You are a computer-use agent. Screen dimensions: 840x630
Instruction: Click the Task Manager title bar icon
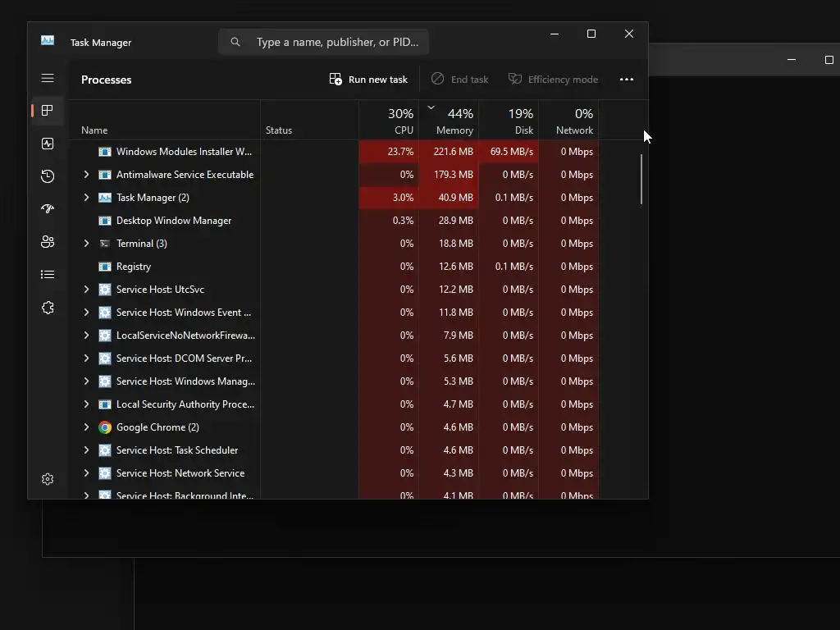click(x=48, y=41)
